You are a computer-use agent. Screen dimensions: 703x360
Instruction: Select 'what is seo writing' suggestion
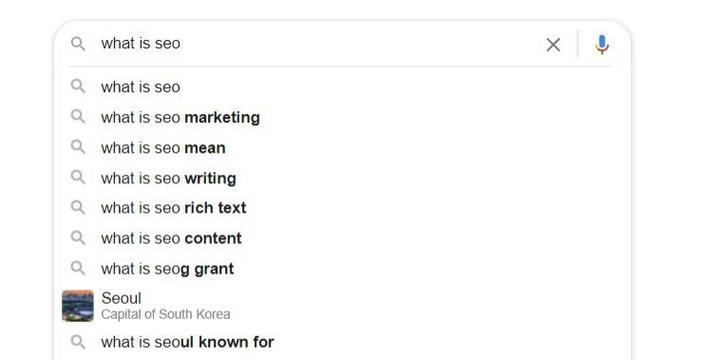[x=343, y=178]
